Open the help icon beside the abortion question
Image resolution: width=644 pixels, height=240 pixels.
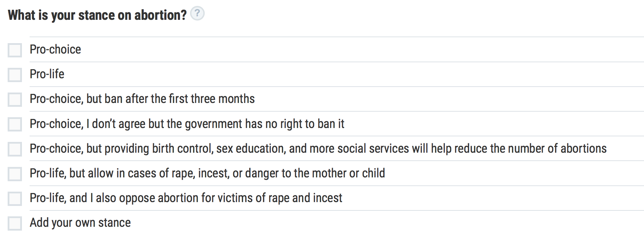(x=197, y=14)
